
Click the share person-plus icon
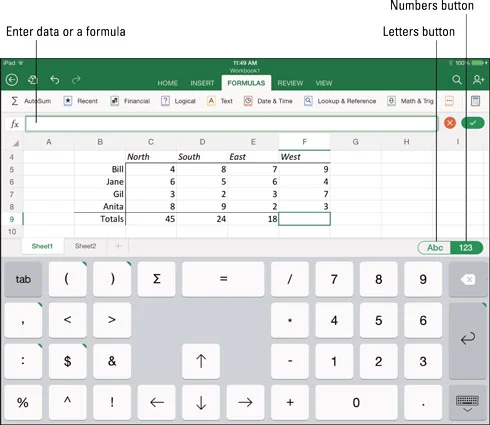[478, 80]
